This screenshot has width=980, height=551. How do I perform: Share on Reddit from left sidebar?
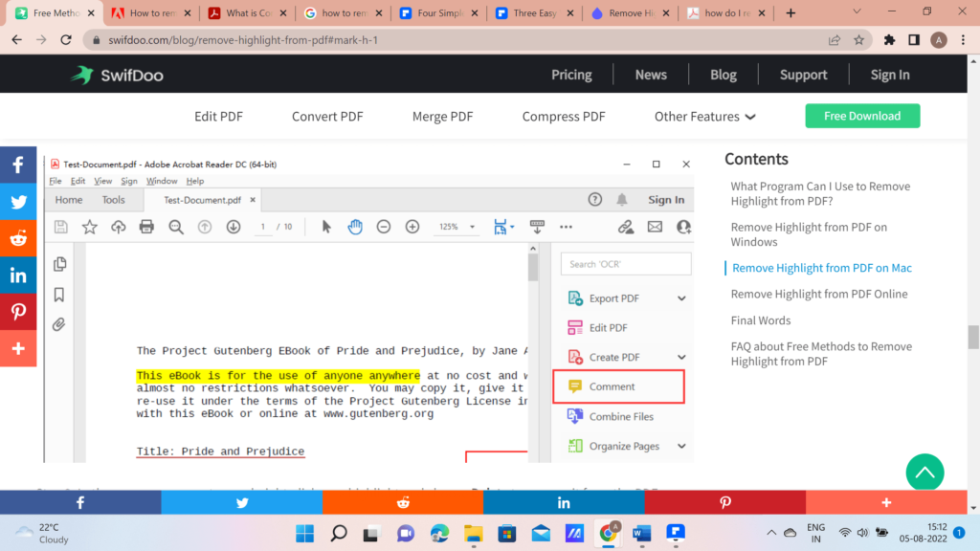tap(18, 238)
